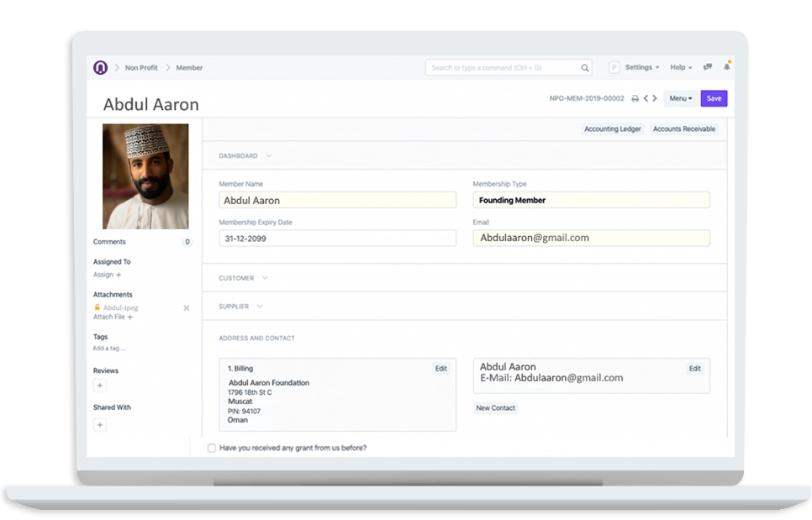This screenshot has width=812, height=520.
Task: Click the plus icon next to Assign
Action: [119, 275]
